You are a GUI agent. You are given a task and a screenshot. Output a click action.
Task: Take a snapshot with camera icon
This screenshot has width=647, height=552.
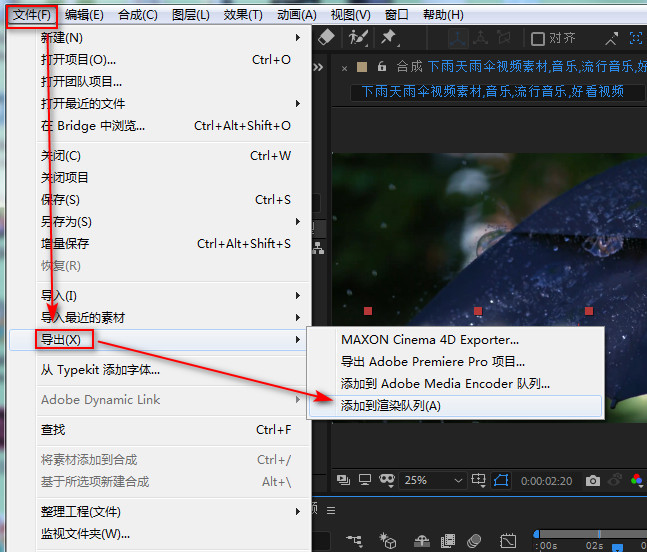coord(593,481)
